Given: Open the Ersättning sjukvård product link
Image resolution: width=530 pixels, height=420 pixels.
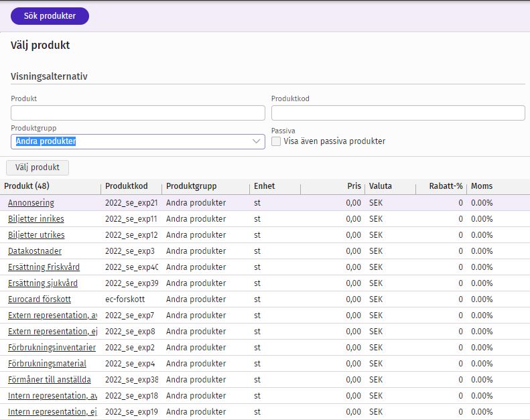Looking at the screenshot, I should pyautogui.click(x=43, y=283).
